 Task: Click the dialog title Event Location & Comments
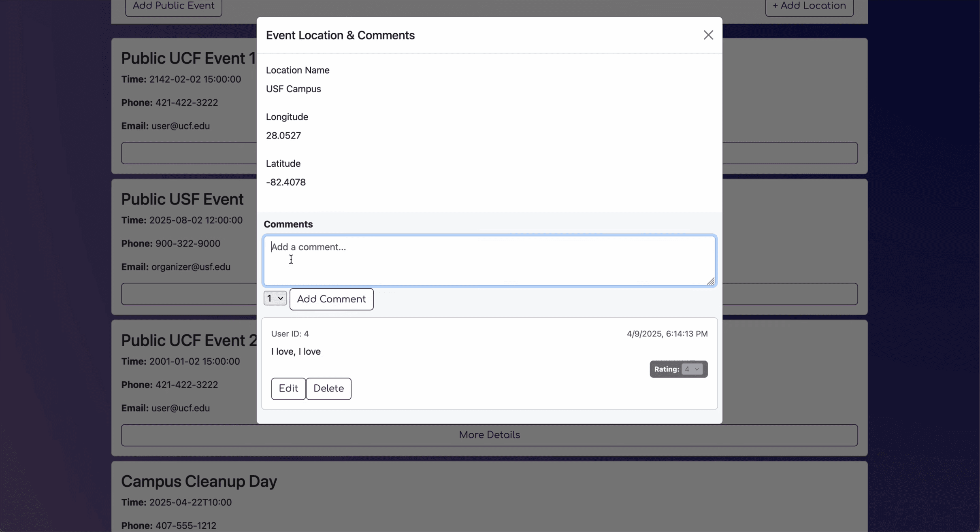pos(340,35)
